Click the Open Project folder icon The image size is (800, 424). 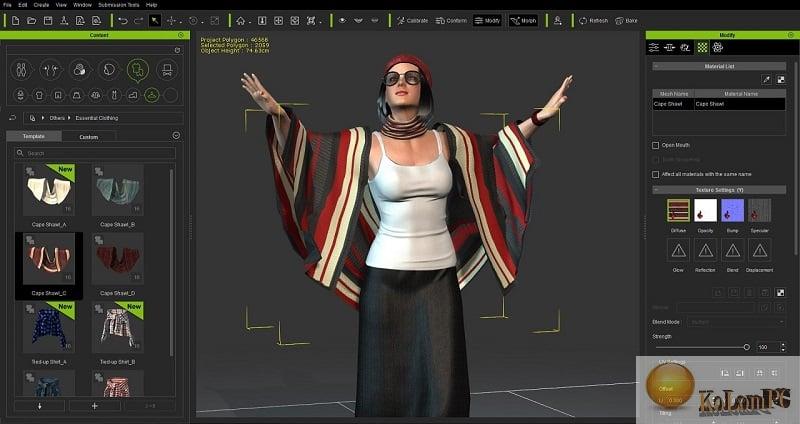click(32, 21)
